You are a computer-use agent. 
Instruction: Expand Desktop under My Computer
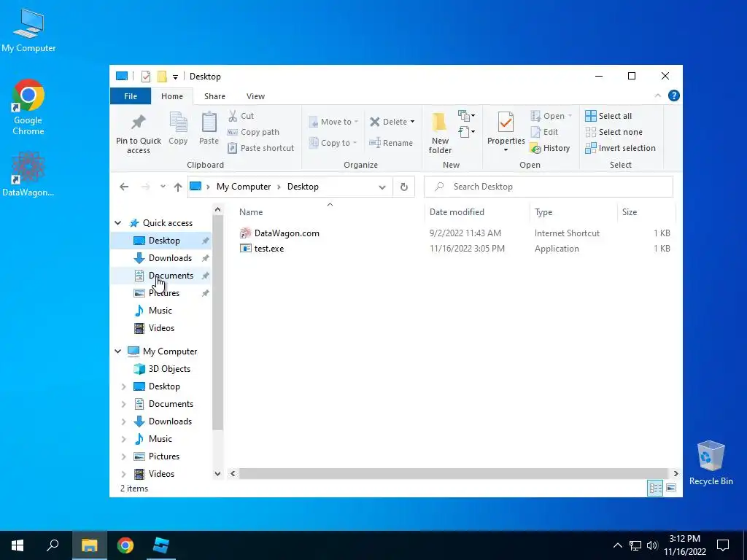[x=124, y=386]
